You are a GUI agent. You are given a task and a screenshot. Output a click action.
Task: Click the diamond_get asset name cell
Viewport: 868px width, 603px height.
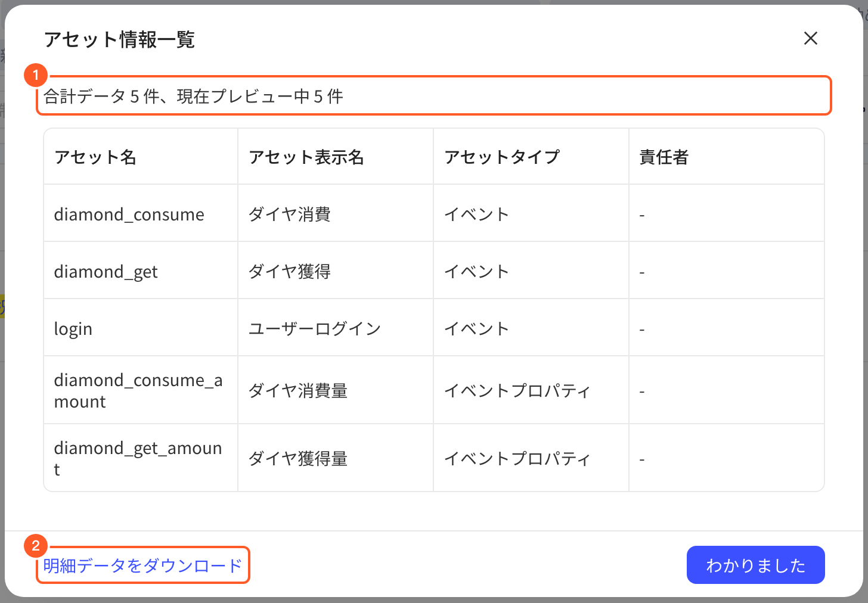click(141, 271)
